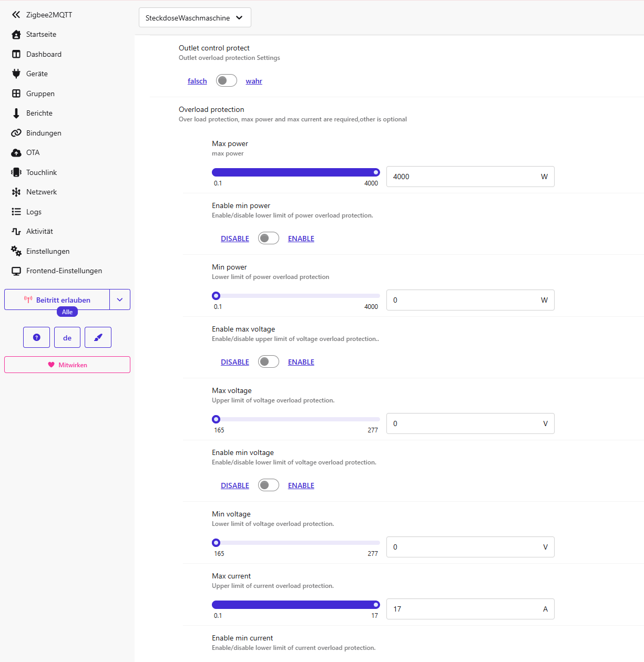The image size is (644, 662).
Task: Click the Netzwerk graph icon
Action: (x=16, y=192)
